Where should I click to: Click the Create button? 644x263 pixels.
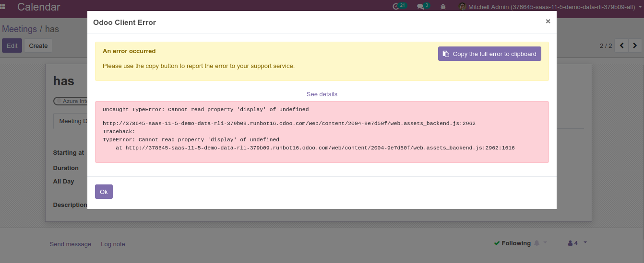(38, 46)
